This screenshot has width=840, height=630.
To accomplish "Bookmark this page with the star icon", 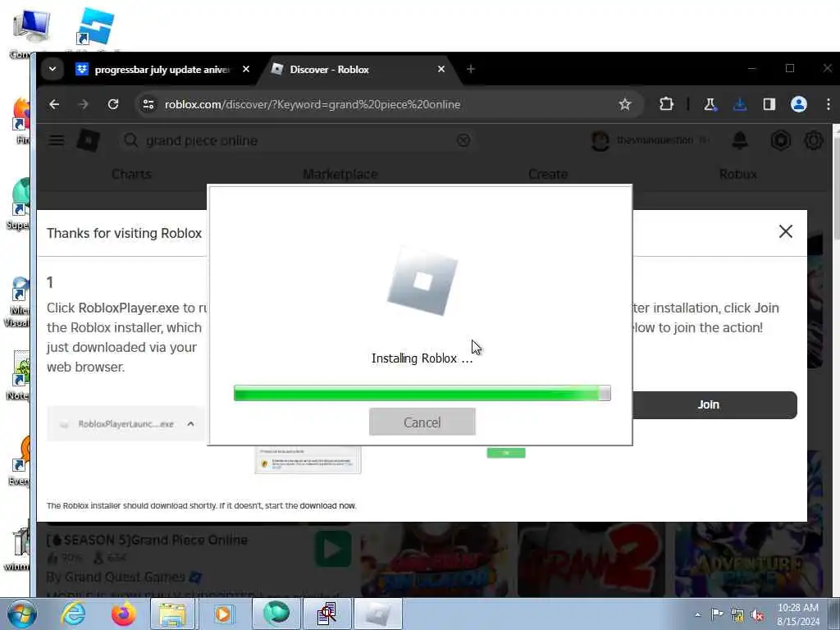I will coord(624,104).
